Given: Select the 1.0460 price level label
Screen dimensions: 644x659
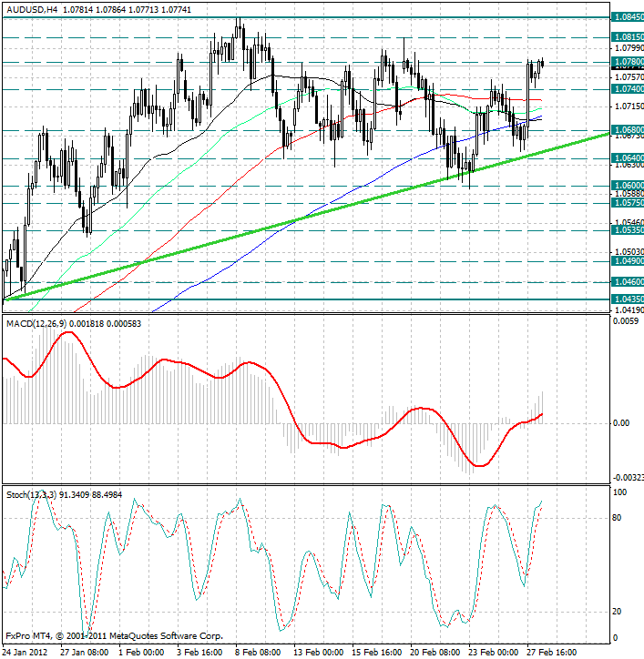Looking at the screenshot, I should tap(628, 282).
